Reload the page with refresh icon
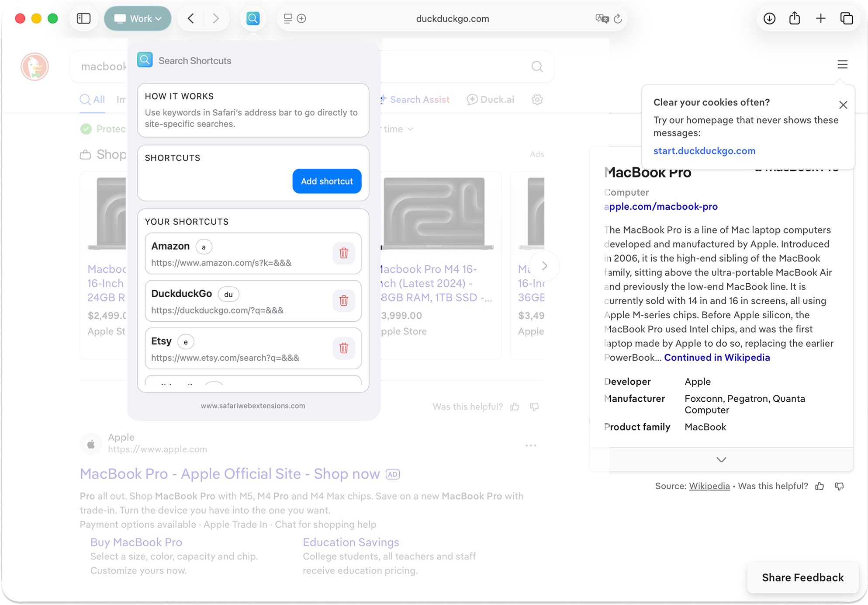The height and width of the screenshot is (605, 868). [618, 18]
